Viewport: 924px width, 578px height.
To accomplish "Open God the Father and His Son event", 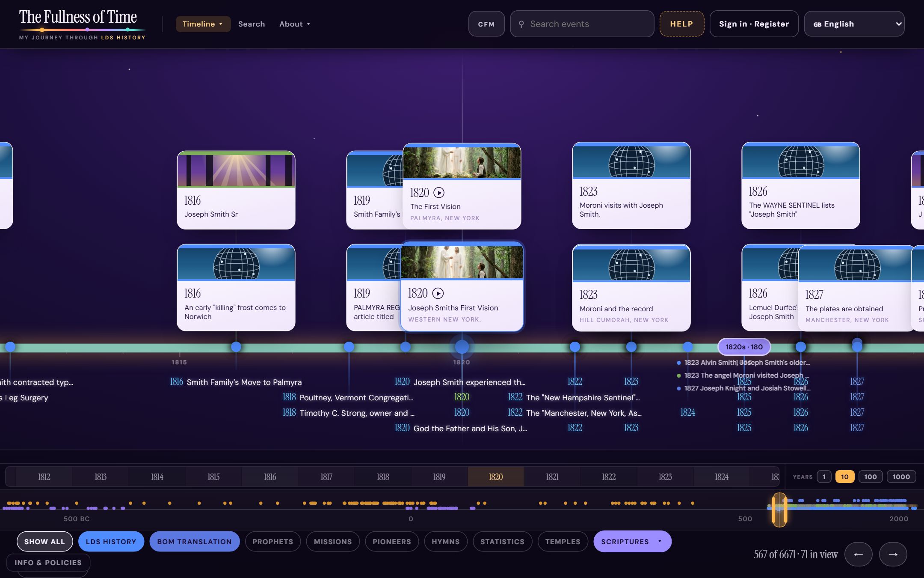I will 461,428.
